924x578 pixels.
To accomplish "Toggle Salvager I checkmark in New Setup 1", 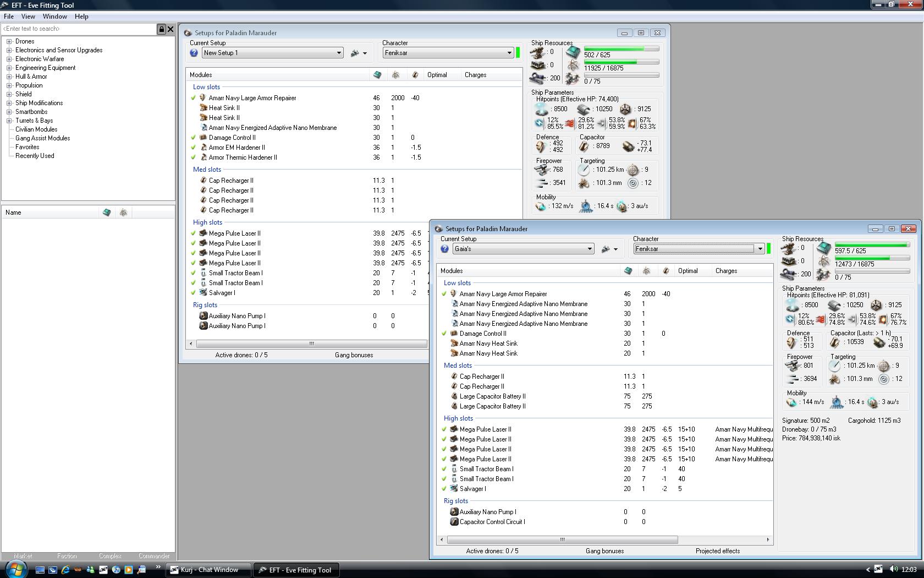I will click(x=194, y=293).
